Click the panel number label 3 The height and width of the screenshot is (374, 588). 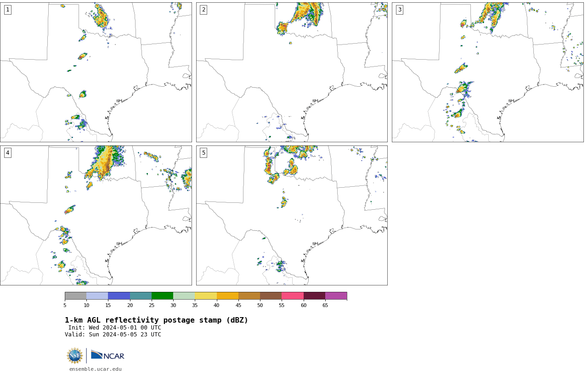point(399,10)
